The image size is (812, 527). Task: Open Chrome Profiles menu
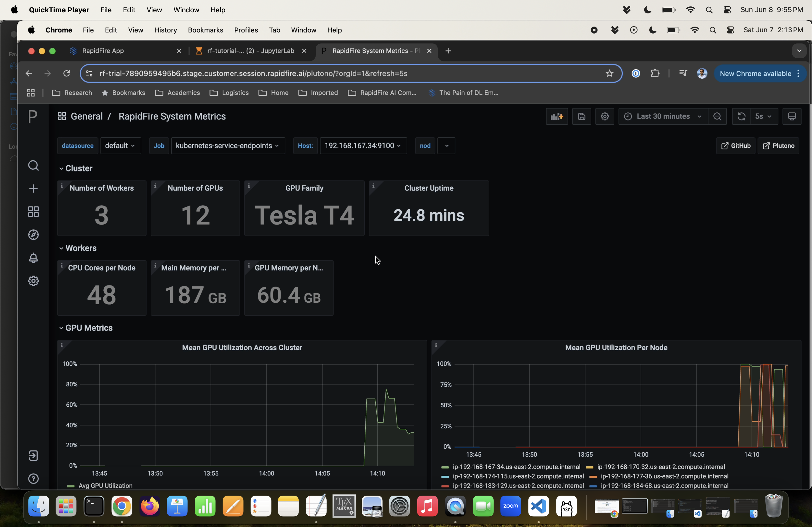pyautogui.click(x=246, y=30)
